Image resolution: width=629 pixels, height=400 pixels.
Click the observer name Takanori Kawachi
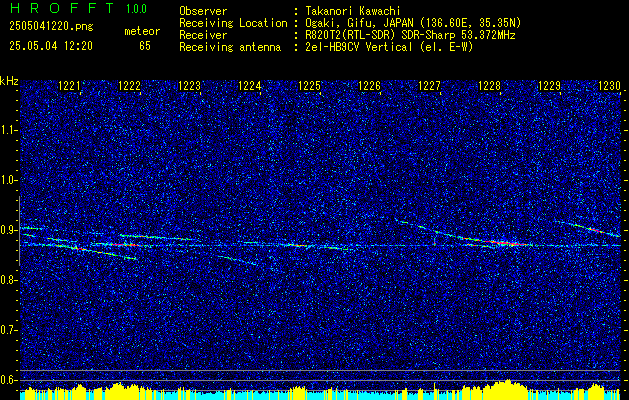pyautogui.click(x=352, y=11)
